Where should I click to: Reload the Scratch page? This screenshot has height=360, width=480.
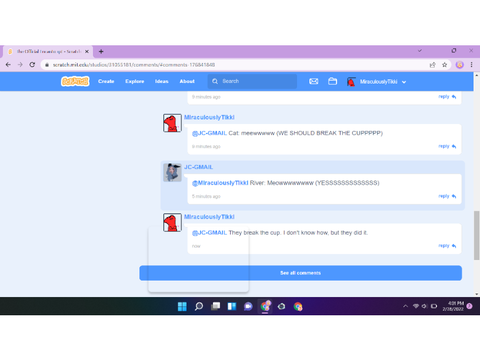[32, 65]
